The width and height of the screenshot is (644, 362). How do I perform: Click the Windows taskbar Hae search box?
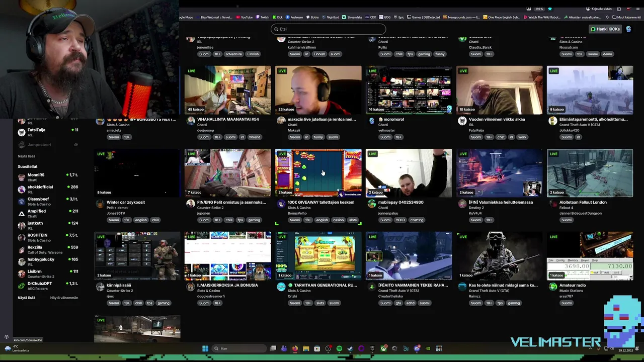coord(238,348)
